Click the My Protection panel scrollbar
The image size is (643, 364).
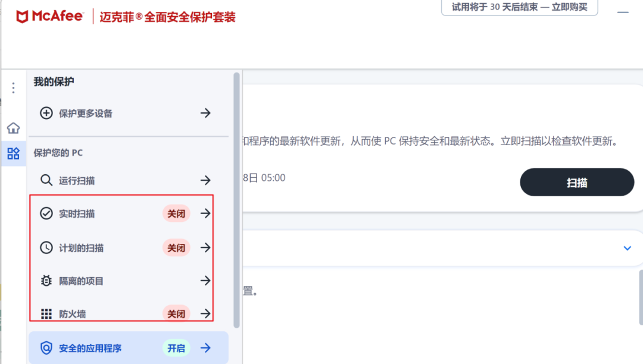coord(236,200)
